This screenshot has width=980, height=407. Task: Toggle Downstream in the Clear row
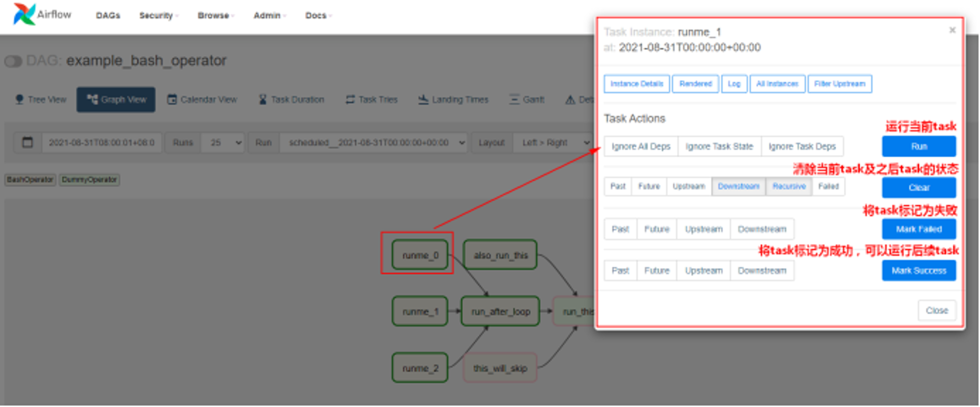tap(738, 186)
